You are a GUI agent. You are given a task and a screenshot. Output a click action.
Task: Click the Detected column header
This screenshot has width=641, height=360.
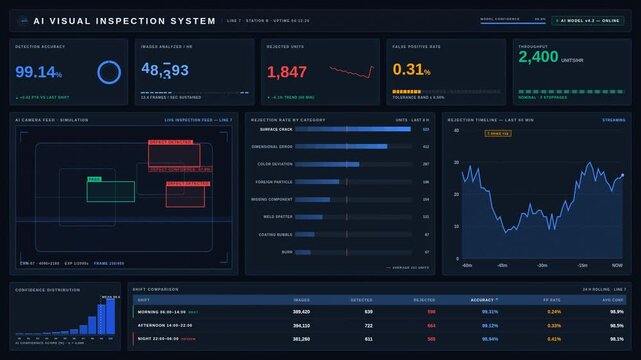tap(361, 300)
